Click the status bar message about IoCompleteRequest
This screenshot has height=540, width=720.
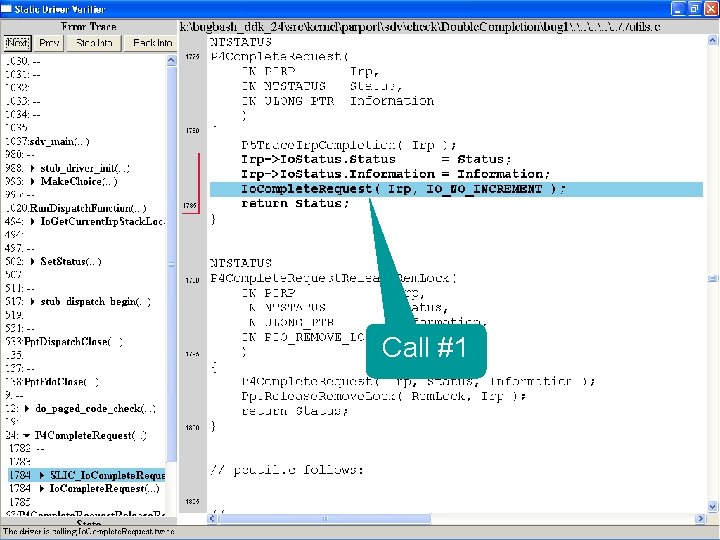[89, 531]
